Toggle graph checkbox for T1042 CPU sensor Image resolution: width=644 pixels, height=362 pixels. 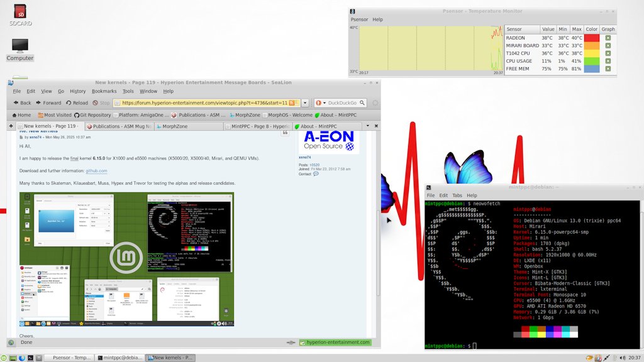[x=608, y=53]
